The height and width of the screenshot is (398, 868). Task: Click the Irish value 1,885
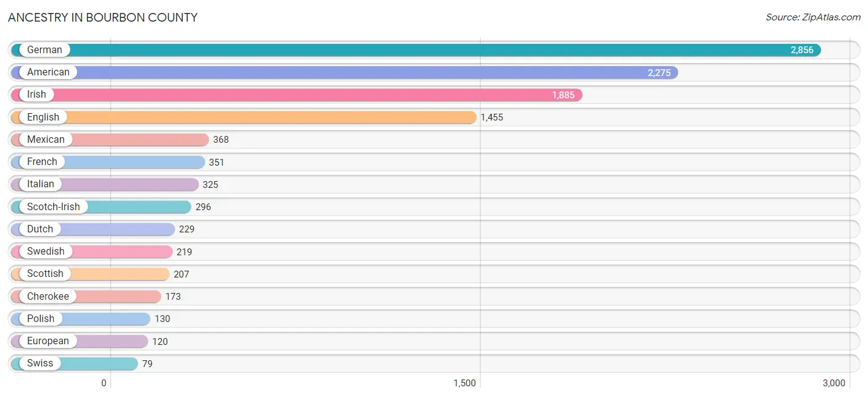(x=563, y=95)
